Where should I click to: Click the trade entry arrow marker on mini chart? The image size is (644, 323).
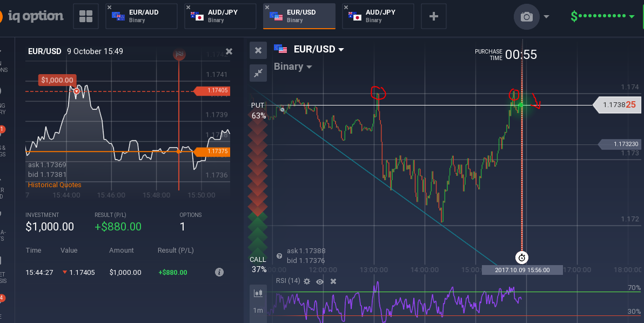(76, 91)
